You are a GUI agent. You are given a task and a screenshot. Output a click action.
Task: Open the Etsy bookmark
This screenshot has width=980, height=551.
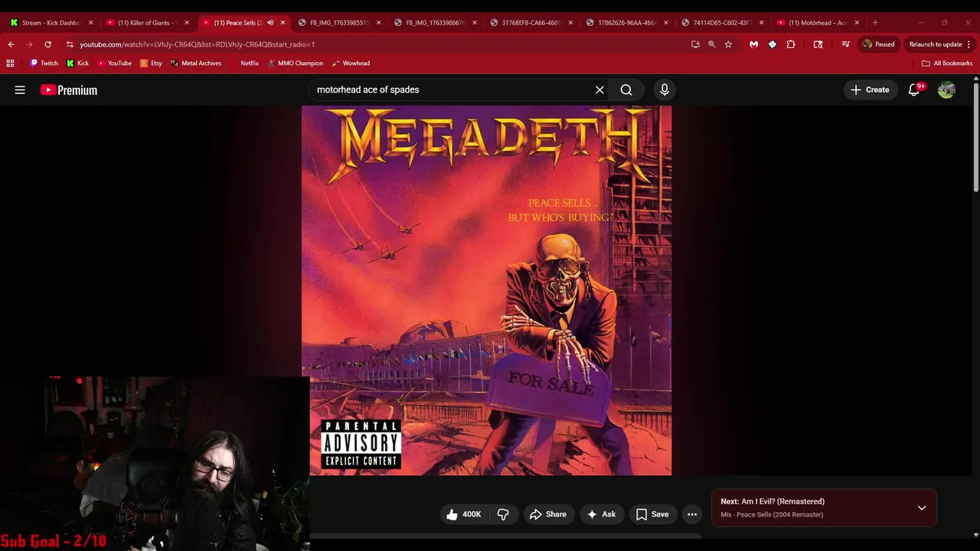(x=151, y=64)
